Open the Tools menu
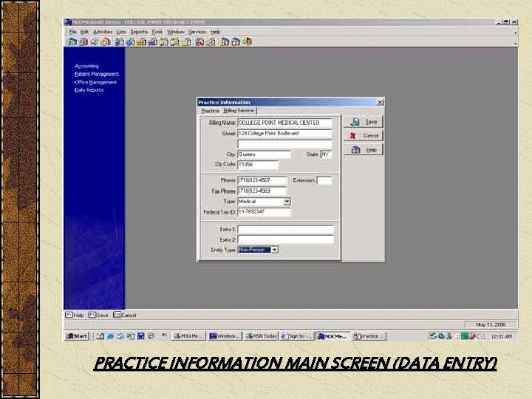The image size is (532, 399). pos(157,32)
